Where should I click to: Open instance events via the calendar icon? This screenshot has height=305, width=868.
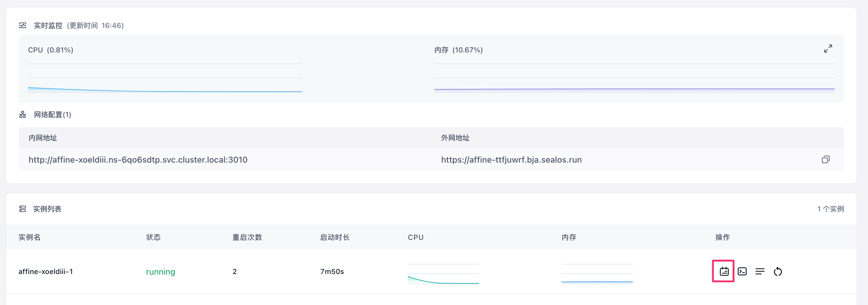pos(723,271)
